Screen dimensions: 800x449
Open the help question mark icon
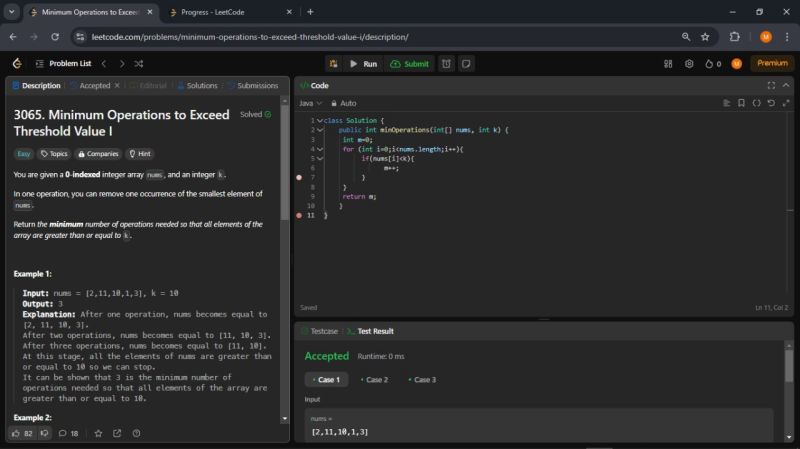pyautogui.click(x=136, y=433)
